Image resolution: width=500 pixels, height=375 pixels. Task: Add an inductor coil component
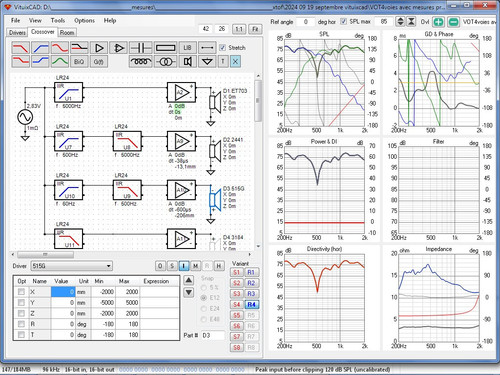[x=141, y=61]
